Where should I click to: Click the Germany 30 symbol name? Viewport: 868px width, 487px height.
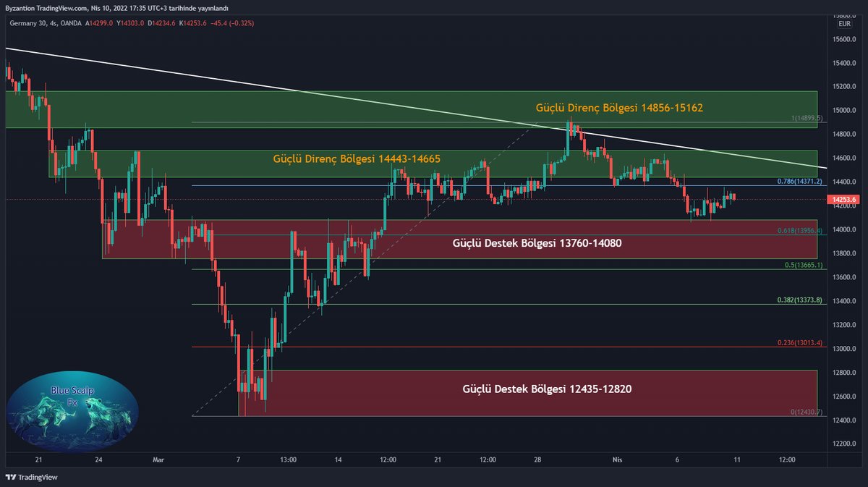pyautogui.click(x=25, y=22)
